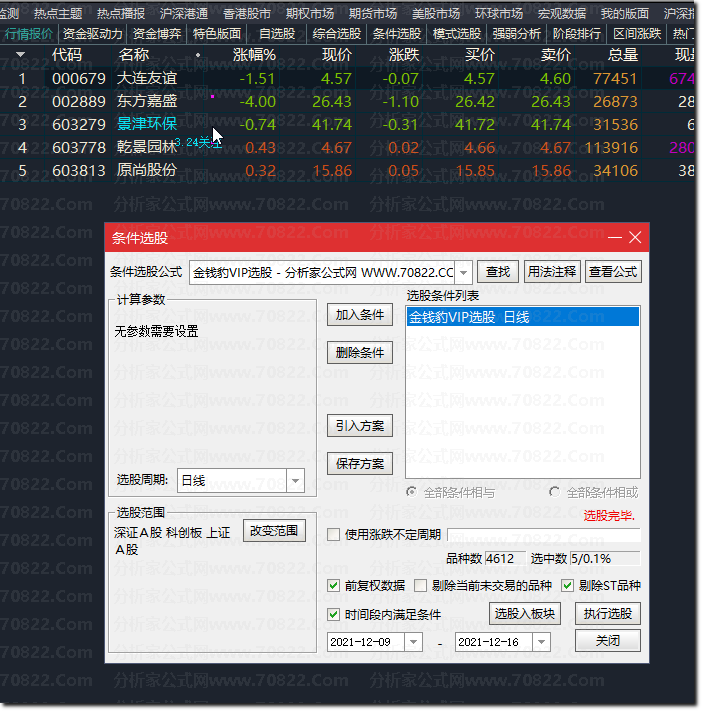Select the stock row 大连友谊
The width and height of the screenshot is (703, 711).
[x=347, y=78]
